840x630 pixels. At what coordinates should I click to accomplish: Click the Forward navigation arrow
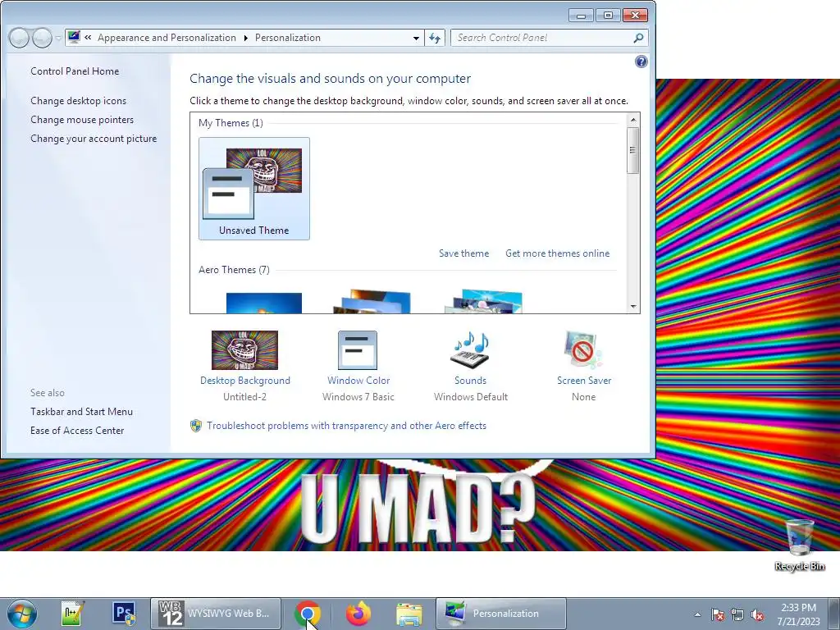click(42, 38)
